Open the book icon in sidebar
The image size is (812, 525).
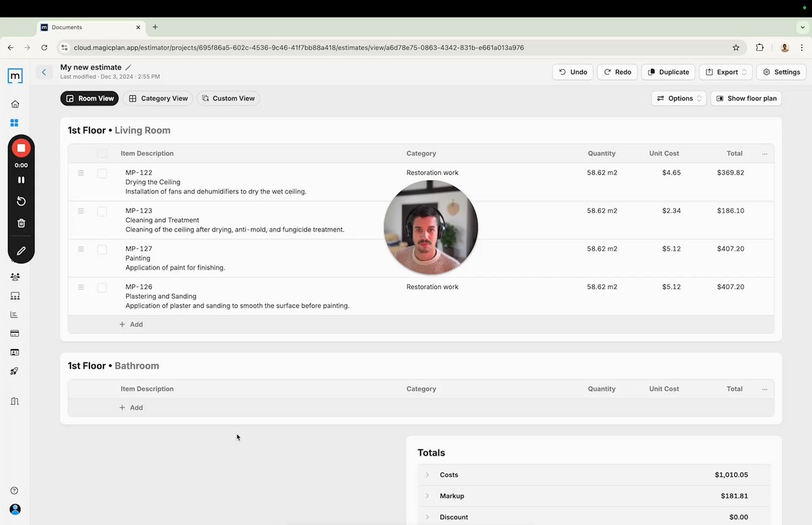pyautogui.click(x=15, y=401)
